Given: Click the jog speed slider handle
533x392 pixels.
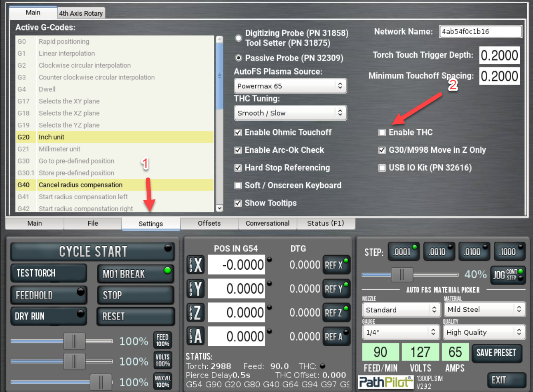Looking at the screenshot, I should click(402, 275).
